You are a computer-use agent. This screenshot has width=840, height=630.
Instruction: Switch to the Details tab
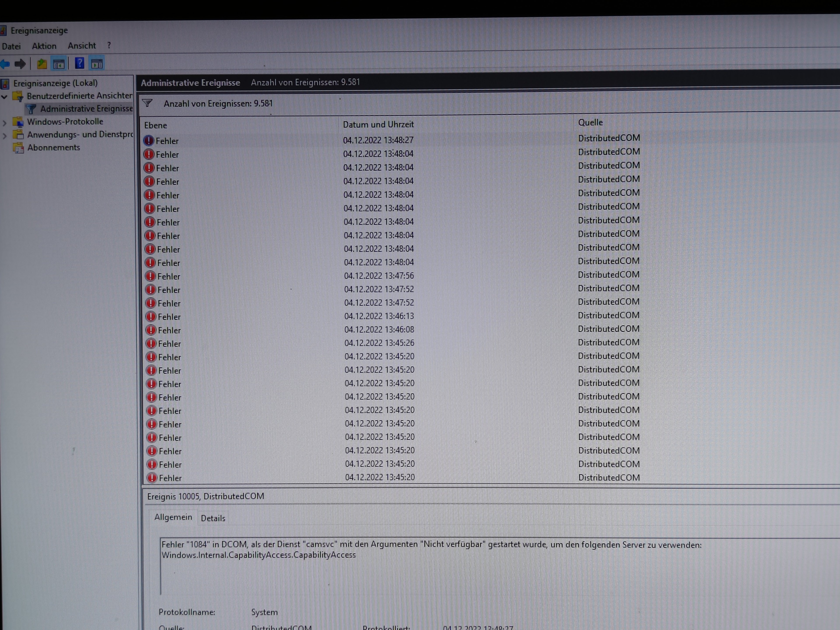[x=213, y=518]
